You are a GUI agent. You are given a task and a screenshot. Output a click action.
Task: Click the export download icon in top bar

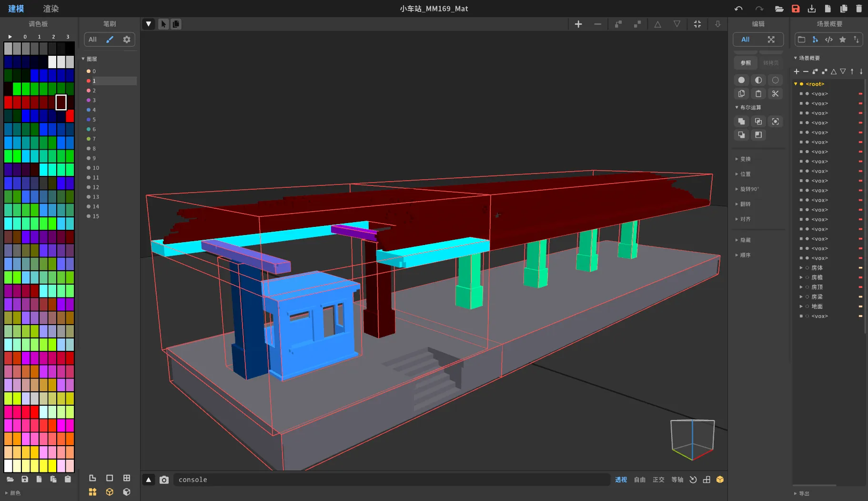(812, 9)
